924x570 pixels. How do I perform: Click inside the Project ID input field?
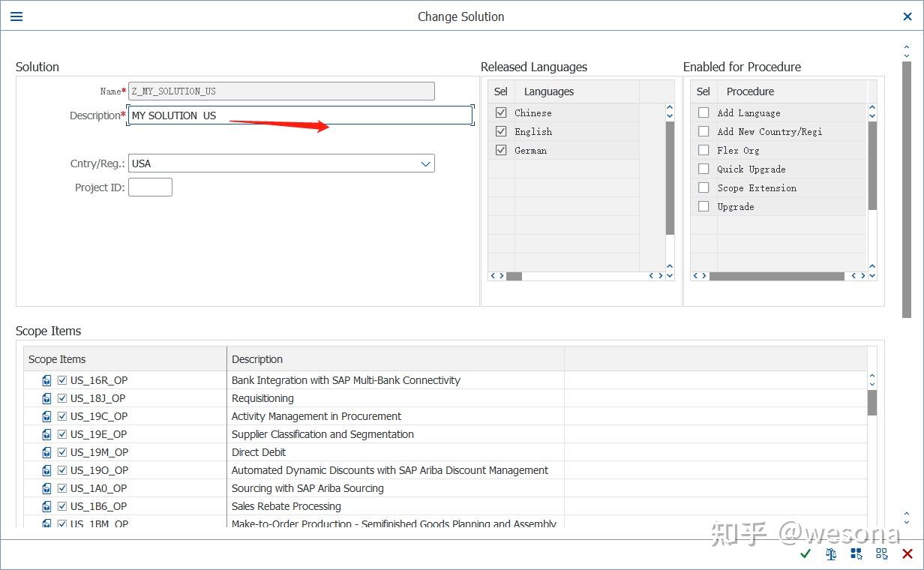[x=150, y=187]
